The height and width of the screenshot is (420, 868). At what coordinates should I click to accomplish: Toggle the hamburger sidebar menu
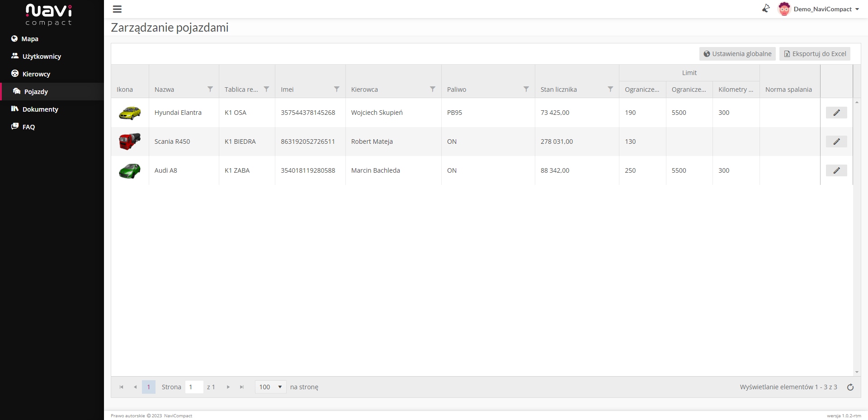pos(117,9)
